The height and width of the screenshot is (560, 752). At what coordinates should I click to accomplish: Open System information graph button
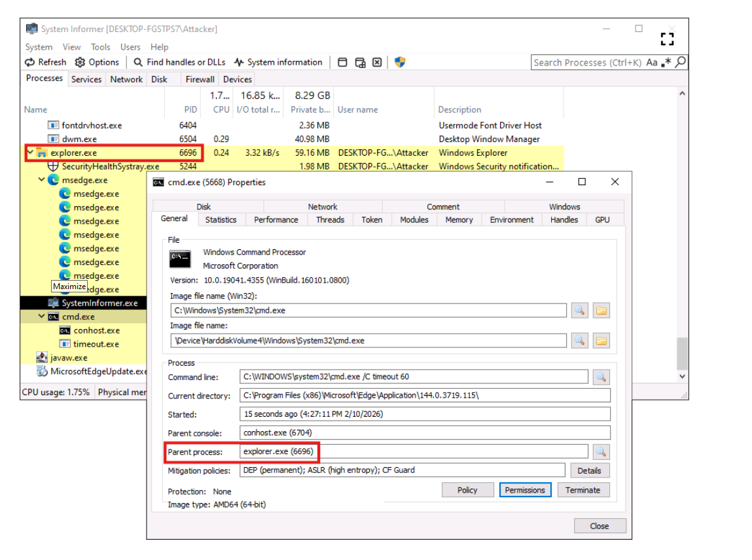coord(278,62)
